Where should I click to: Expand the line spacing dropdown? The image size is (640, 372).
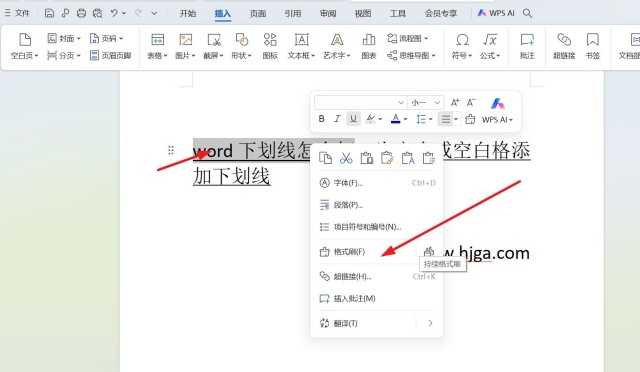[x=431, y=119]
